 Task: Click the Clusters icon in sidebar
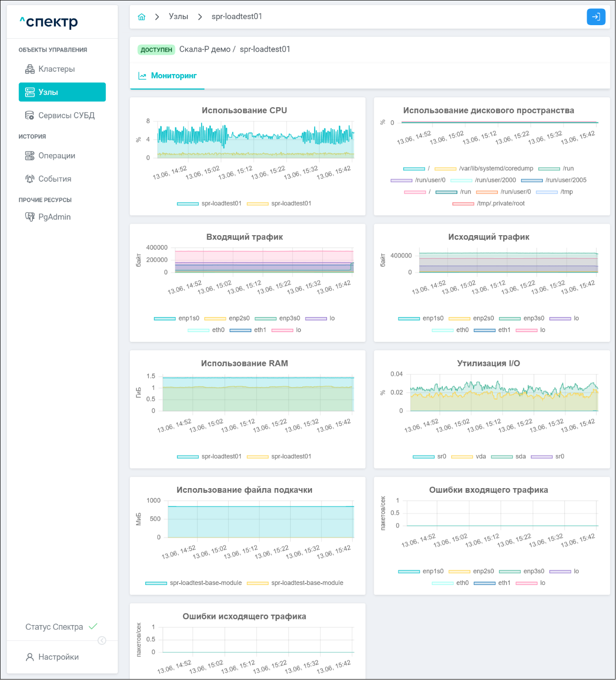pos(30,69)
